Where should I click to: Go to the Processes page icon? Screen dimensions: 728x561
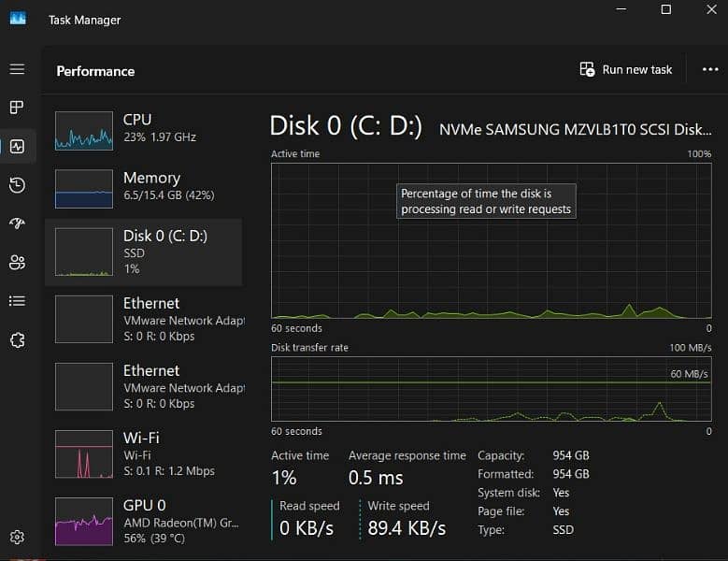pos(17,108)
